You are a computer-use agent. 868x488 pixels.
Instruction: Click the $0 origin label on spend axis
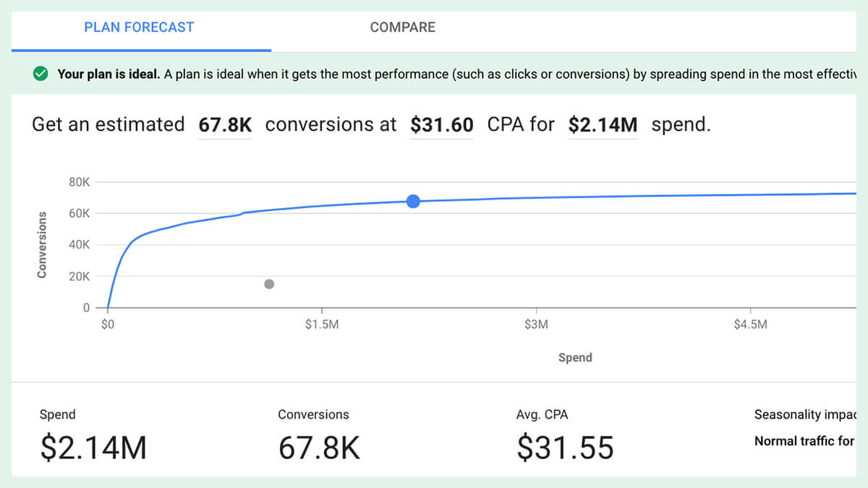(x=109, y=324)
